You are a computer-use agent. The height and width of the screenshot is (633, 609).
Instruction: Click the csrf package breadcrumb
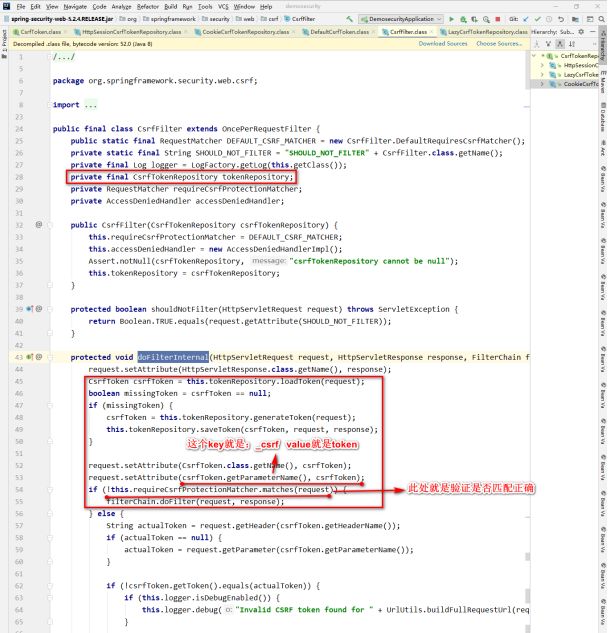[x=270, y=19]
